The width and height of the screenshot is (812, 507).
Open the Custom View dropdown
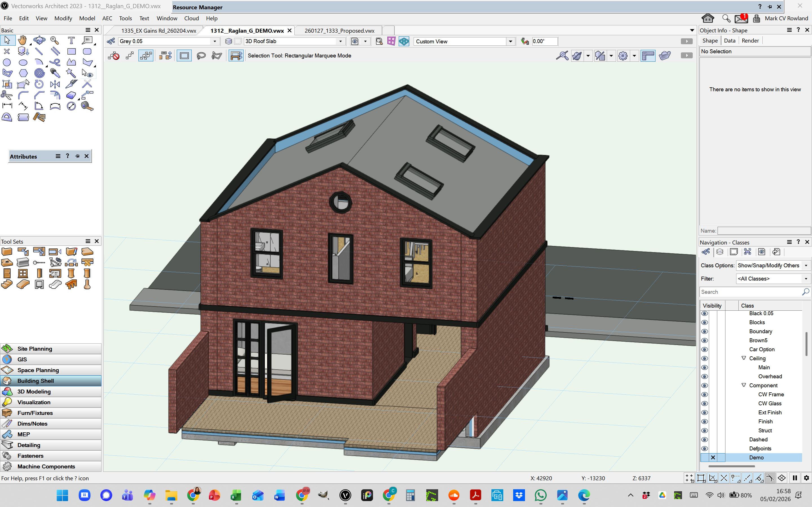coord(510,41)
